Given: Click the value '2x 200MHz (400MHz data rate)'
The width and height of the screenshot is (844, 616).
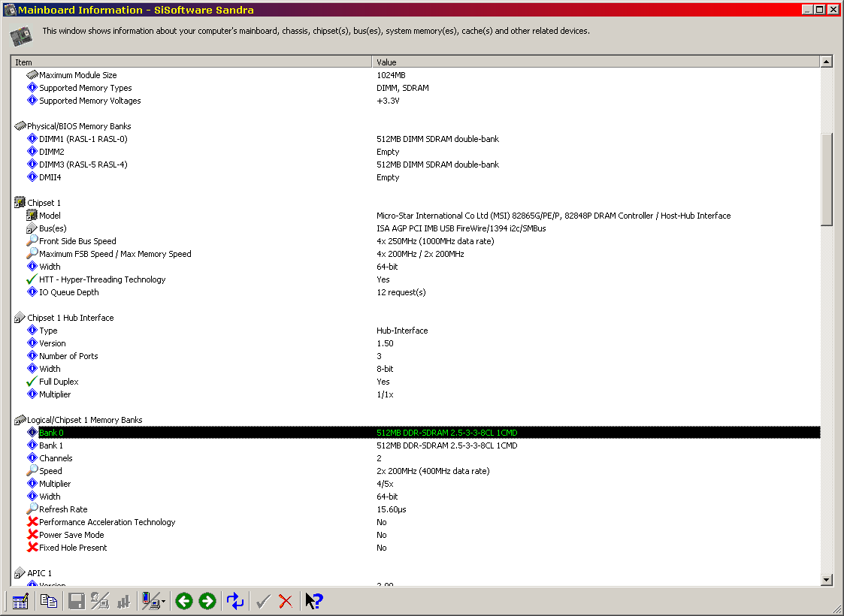Looking at the screenshot, I should click(434, 471).
